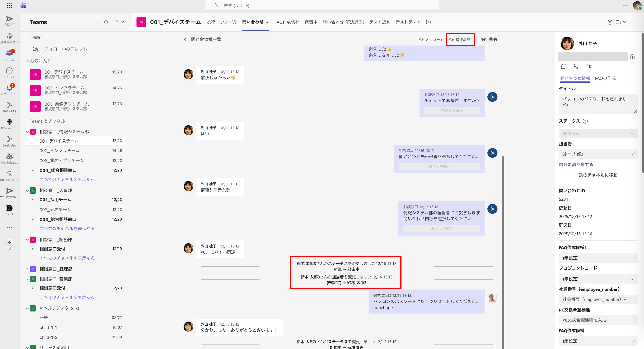Click アプリ add apps icon
Image resolution: width=644 pixels, height=349 pixels.
pyautogui.click(x=9, y=245)
